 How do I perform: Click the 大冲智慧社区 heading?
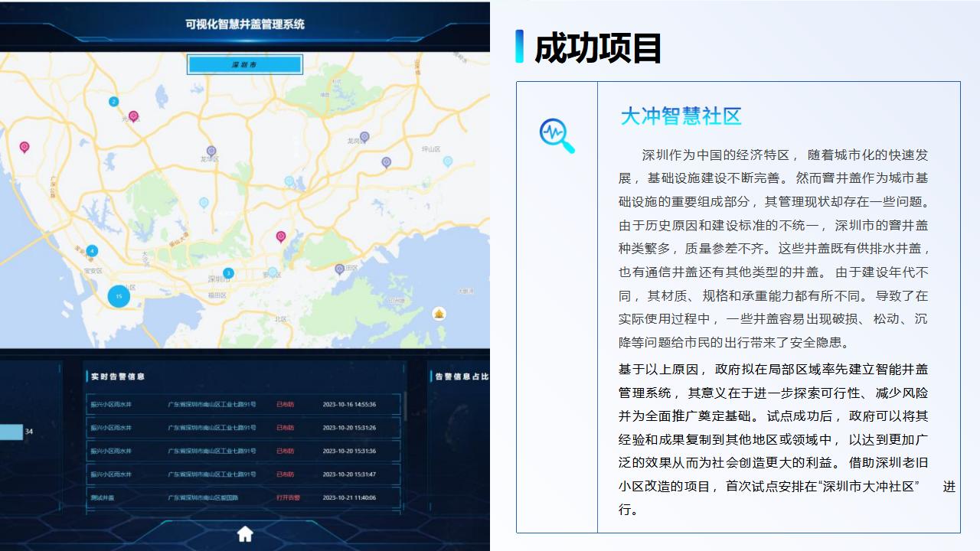(681, 116)
